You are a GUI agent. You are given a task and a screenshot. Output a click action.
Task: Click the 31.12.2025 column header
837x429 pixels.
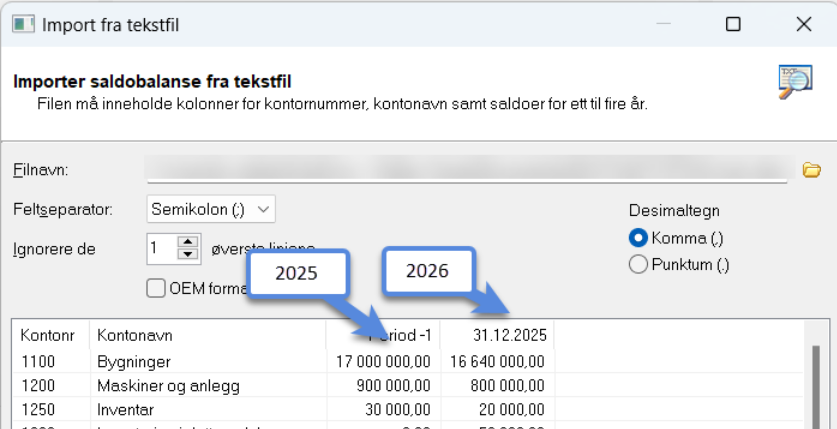497,335
